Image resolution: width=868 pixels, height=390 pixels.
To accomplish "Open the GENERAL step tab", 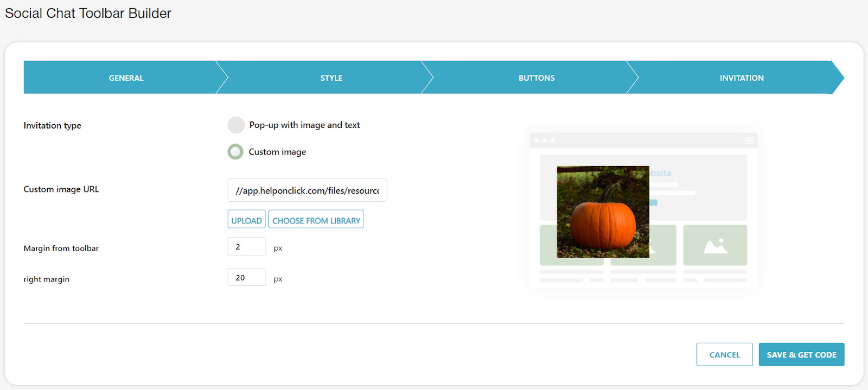I will [126, 78].
